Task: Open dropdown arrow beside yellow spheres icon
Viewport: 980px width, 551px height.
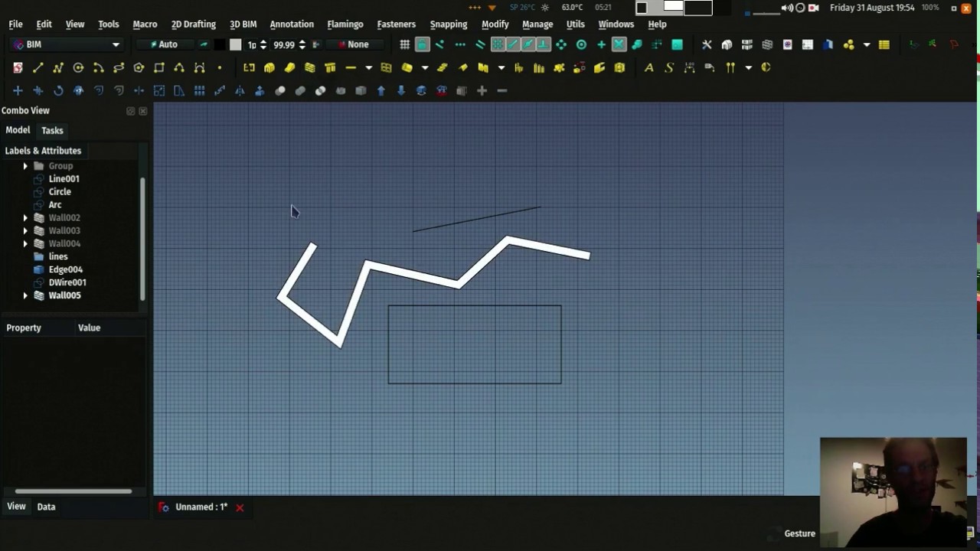Action: pyautogui.click(x=867, y=45)
